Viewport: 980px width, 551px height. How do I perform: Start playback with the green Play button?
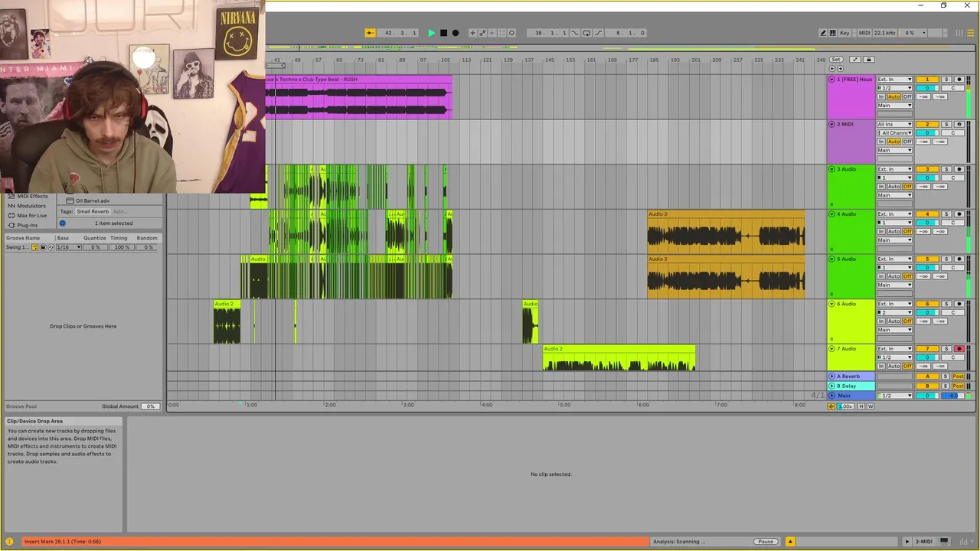point(431,33)
